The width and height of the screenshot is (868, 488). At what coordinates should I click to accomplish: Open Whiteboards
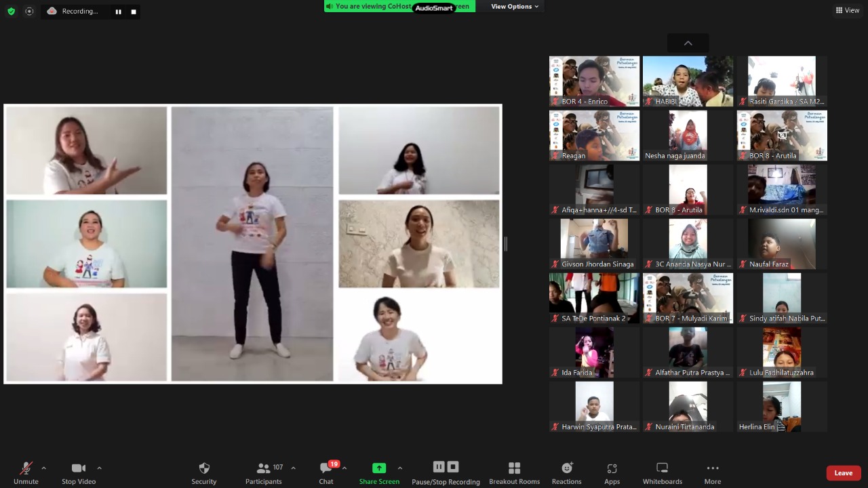pyautogui.click(x=662, y=472)
